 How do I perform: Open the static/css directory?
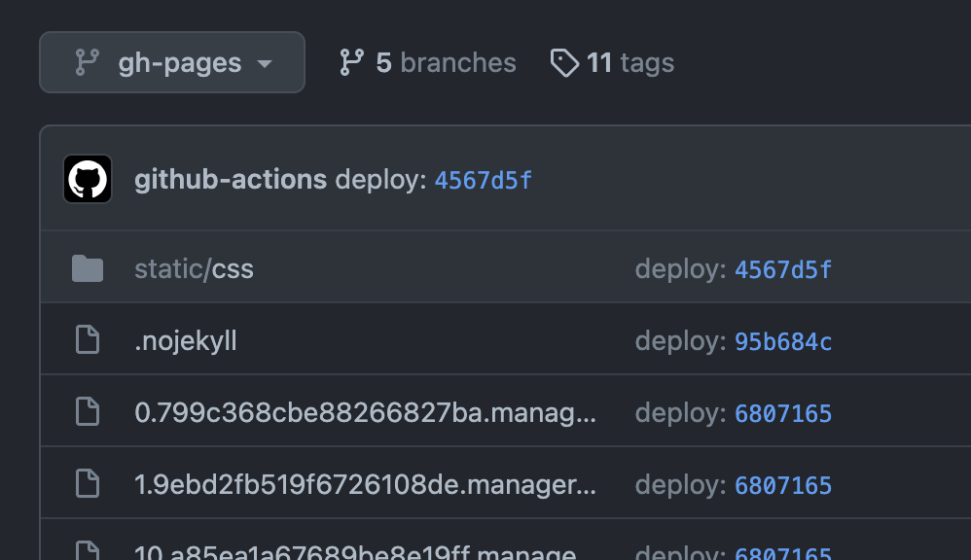(194, 269)
